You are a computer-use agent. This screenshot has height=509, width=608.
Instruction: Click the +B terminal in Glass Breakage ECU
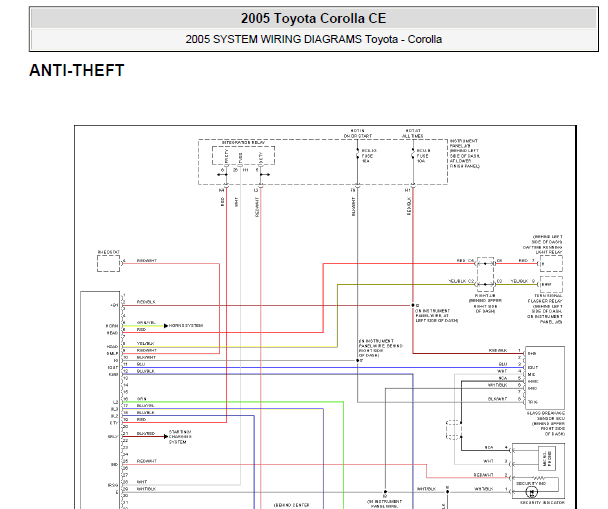point(532,354)
